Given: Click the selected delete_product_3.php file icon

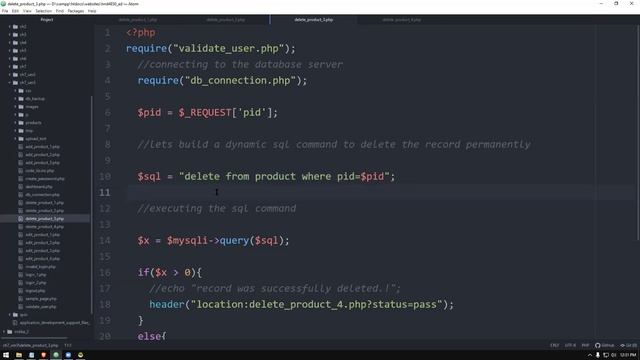Looking at the screenshot, I should (21, 219).
